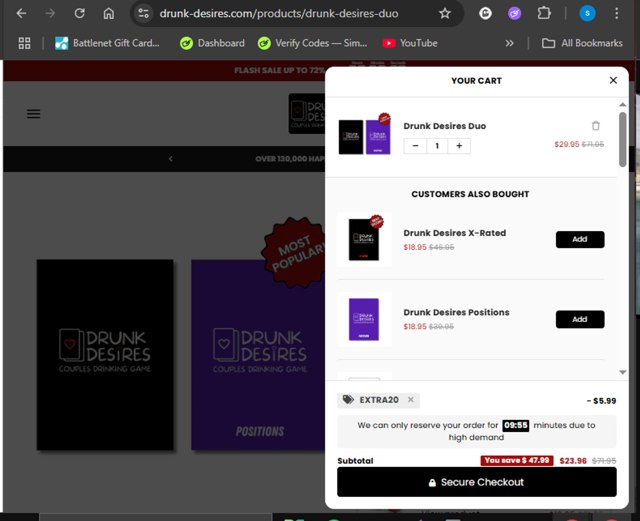Open site information icon in address bar

pos(143,13)
